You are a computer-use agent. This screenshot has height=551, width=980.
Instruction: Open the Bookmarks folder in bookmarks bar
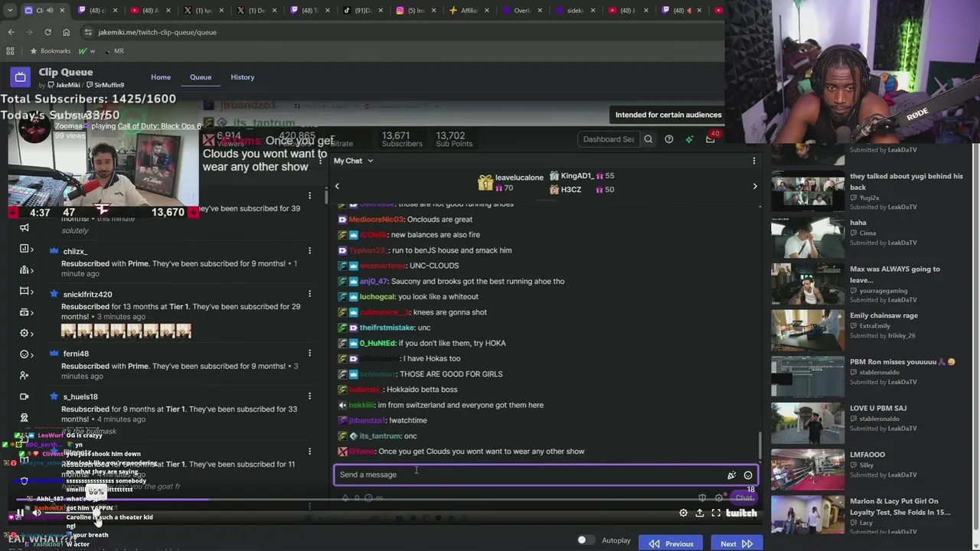[x=50, y=51]
